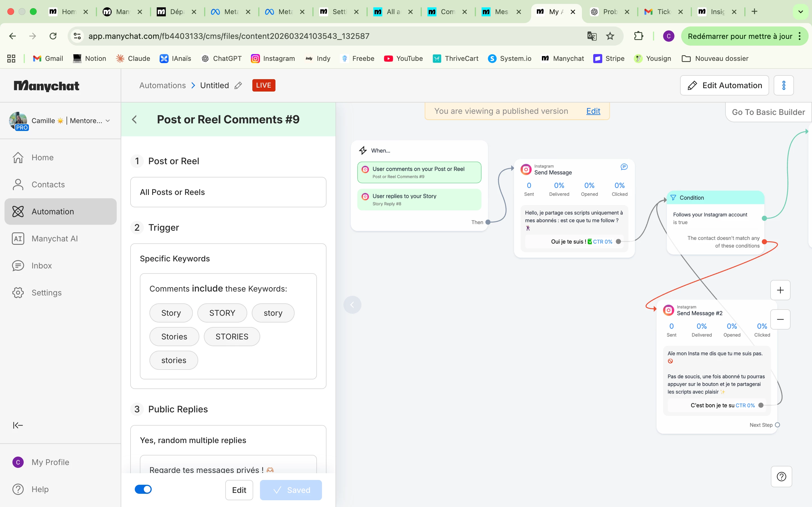
Task: Open Contacts in the sidebar
Action: [x=48, y=184]
